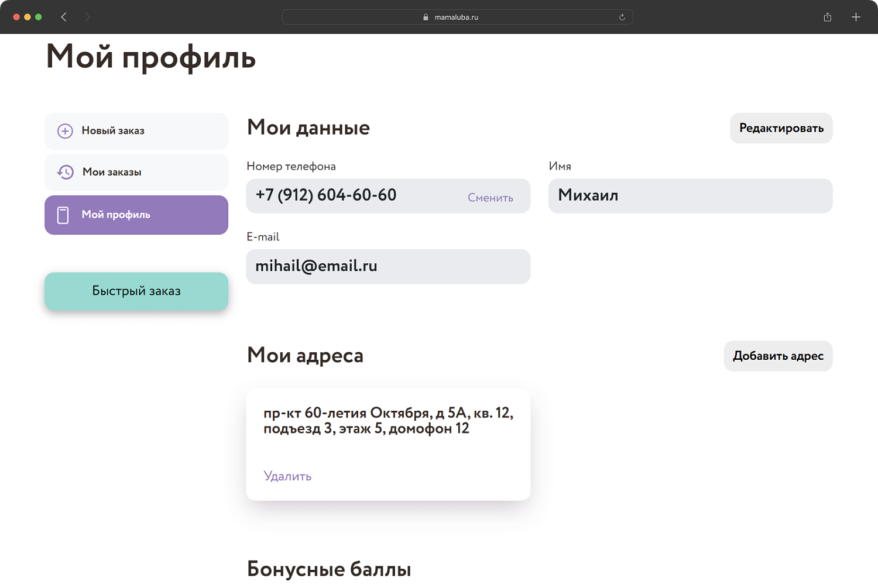Click the clock icon beside Мои заказы
Screen dimensions: 878x588
[64, 172]
